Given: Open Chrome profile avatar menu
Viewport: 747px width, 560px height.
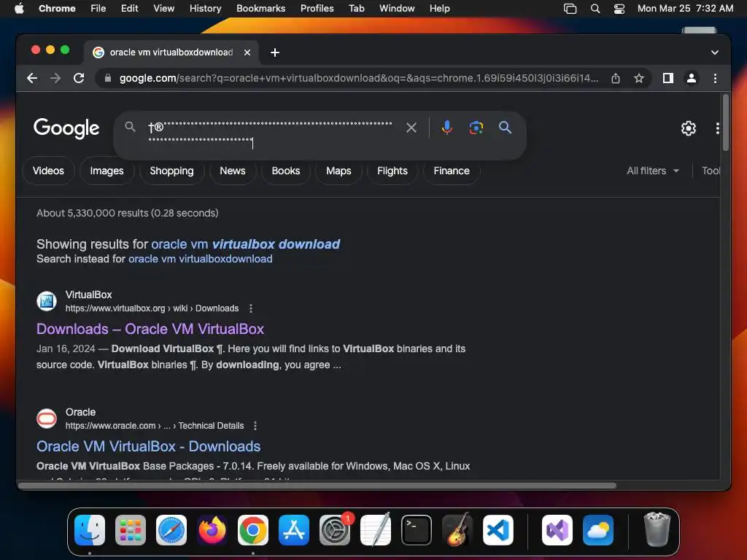Looking at the screenshot, I should 692,78.
